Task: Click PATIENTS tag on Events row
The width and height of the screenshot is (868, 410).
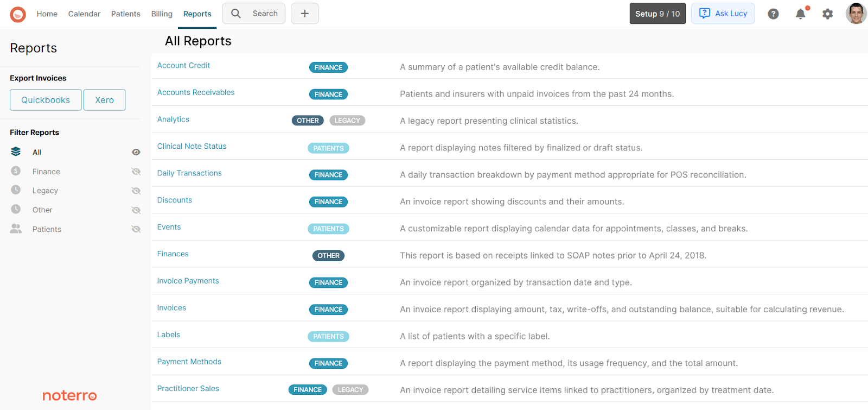Action: 328,229
